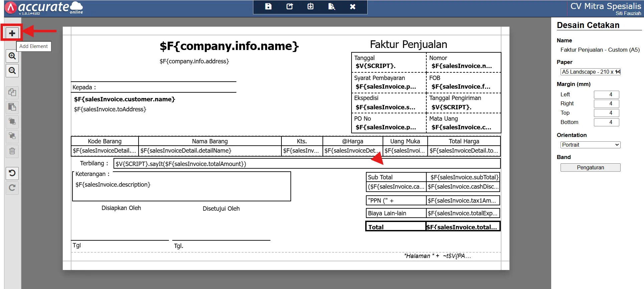Click the send to back icon
This screenshot has height=289, width=644.
12,136
